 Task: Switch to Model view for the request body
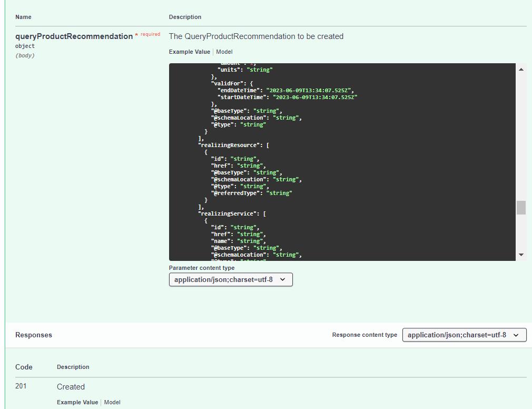coord(224,52)
